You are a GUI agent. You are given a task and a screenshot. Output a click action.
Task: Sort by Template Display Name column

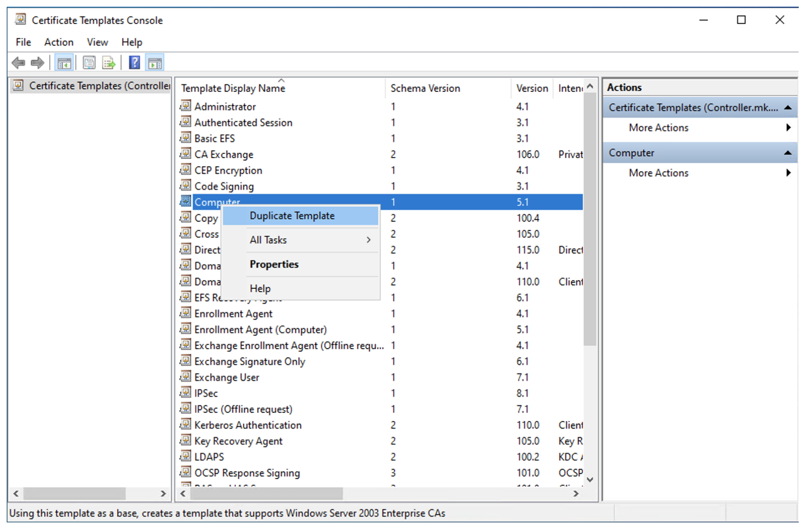[x=281, y=88]
